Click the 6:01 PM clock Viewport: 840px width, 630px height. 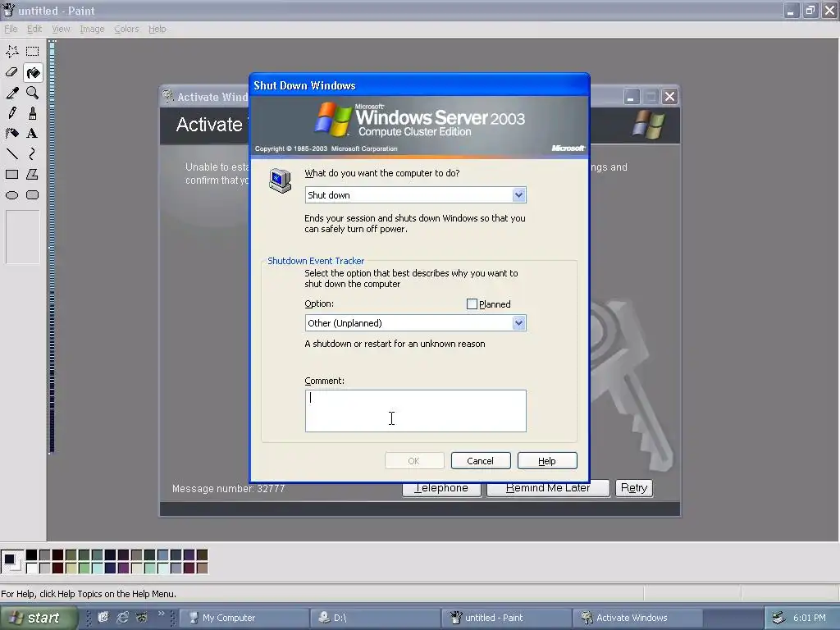(810, 618)
